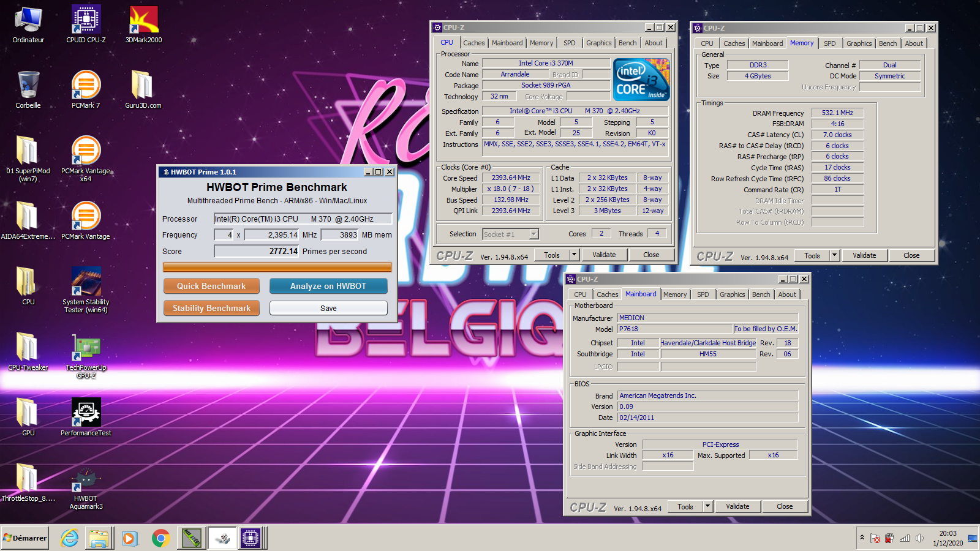This screenshot has width=980, height=551.
Task: Open the AIDA64Extreme folder icon
Action: pyautogui.click(x=28, y=220)
